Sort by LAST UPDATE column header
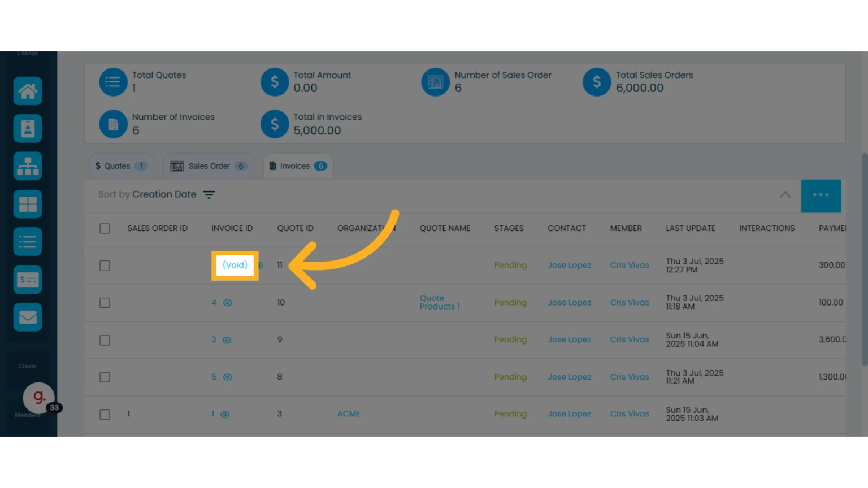The image size is (868, 488). [x=691, y=228]
